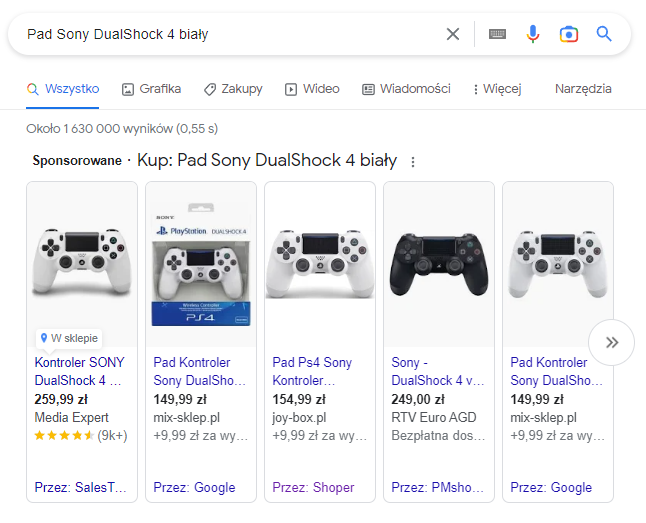The height and width of the screenshot is (523, 646).
Task: Click Media Expert seller name
Action: [x=72, y=417]
